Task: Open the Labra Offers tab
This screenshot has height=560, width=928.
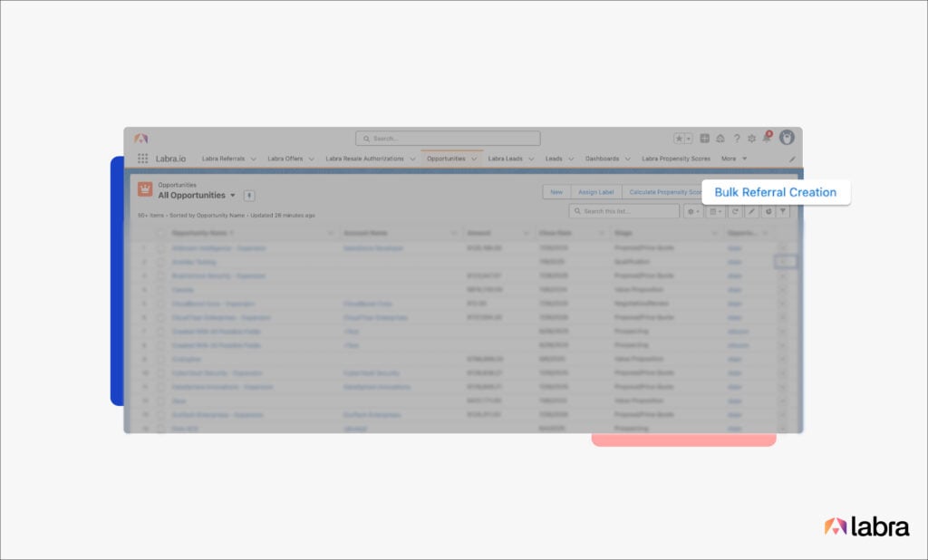Action: (x=285, y=159)
